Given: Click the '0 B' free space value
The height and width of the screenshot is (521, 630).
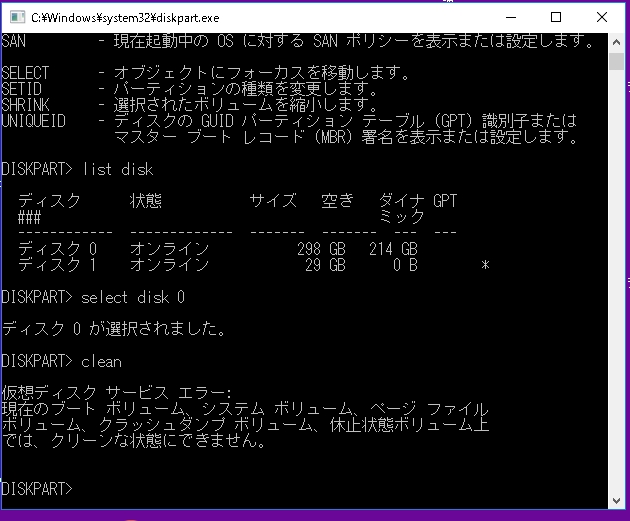Looking at the screenshot, I should click(x=405, y=265).
